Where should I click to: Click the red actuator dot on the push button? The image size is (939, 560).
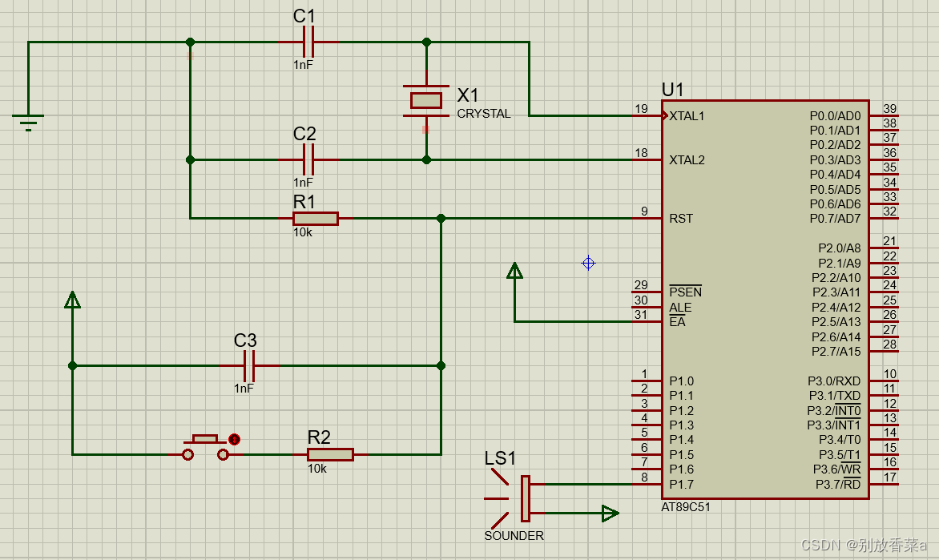coord(234,440)
